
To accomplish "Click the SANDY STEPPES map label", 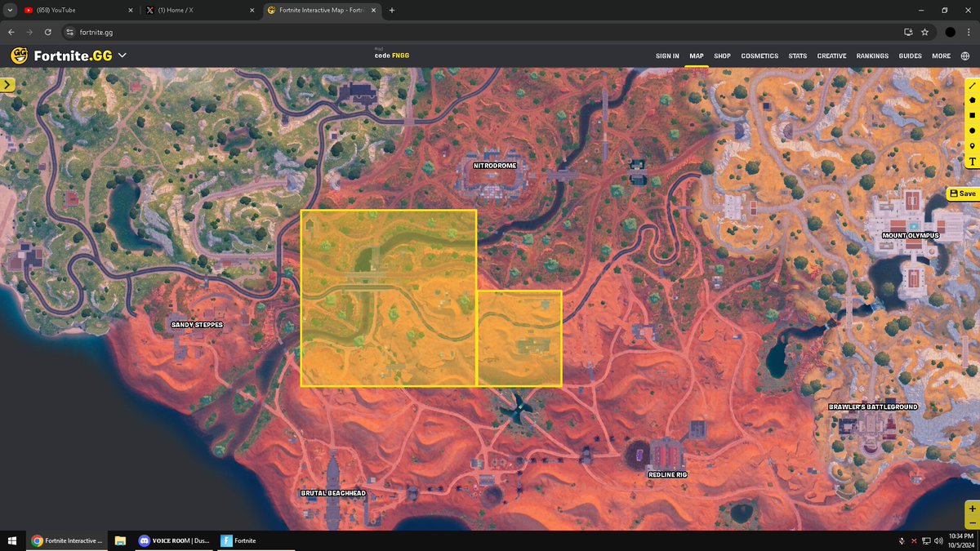I will tap(197, 324).
